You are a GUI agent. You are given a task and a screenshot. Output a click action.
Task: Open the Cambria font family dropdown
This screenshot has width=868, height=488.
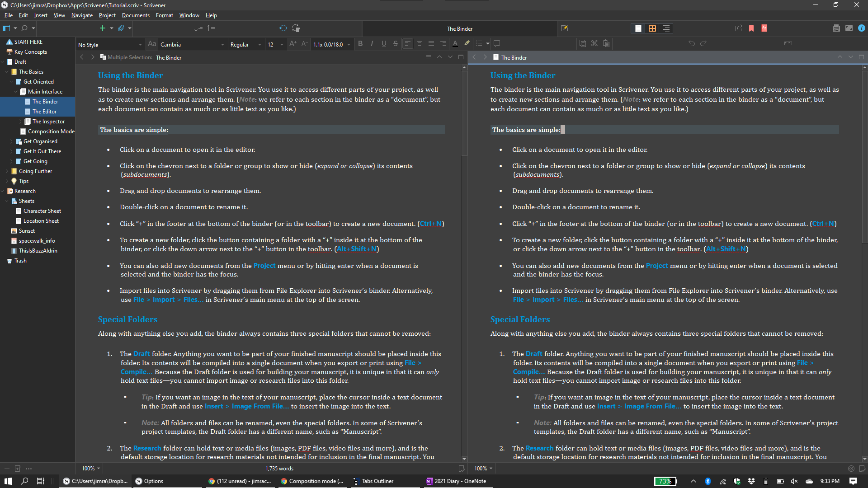192,45
